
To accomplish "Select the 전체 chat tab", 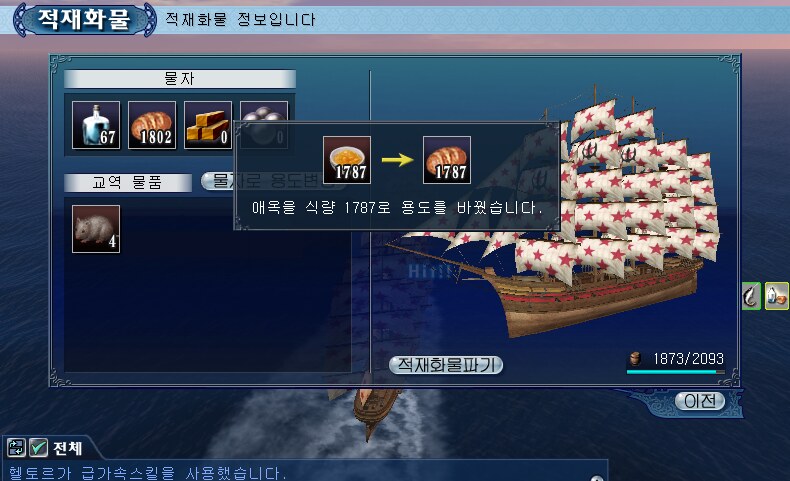I will point(68,448).
